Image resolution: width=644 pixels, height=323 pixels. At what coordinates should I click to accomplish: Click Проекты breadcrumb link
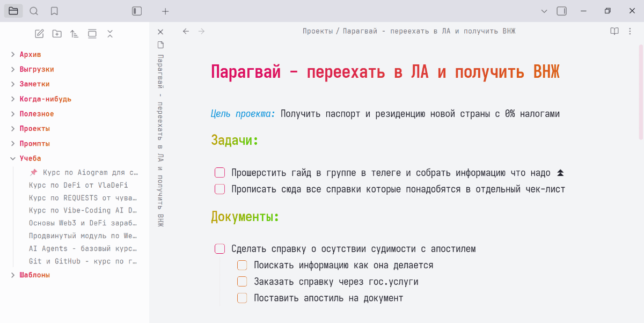(317, 31)
